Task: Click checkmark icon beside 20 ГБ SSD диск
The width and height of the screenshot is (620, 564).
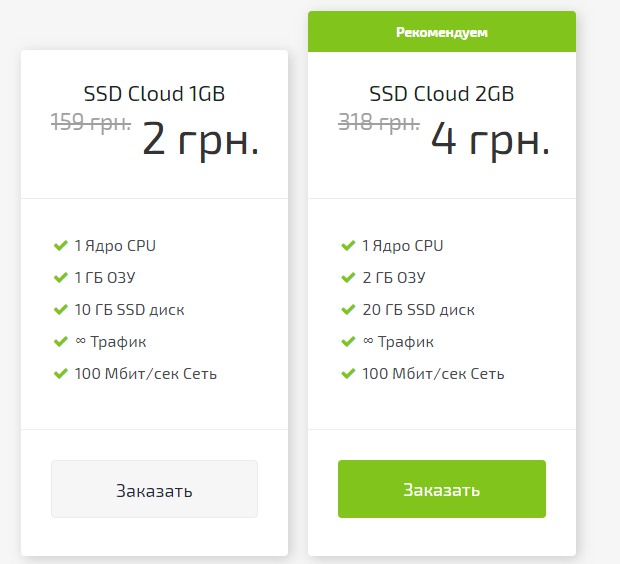Action: click(348, 310)
